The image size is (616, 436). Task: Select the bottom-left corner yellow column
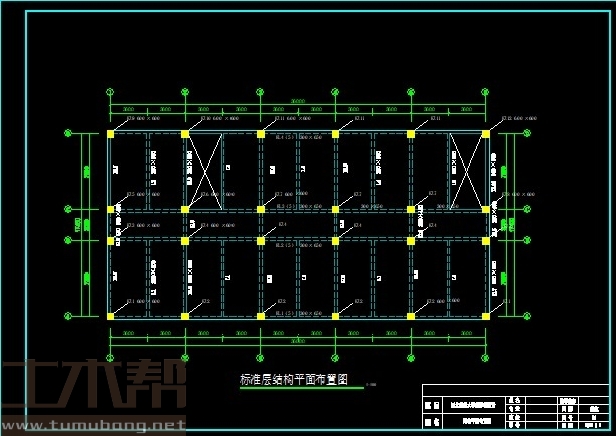[x=110, y=316]
